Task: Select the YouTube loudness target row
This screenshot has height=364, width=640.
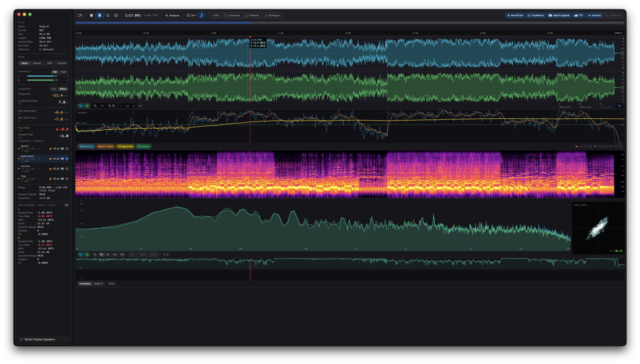Action: click(43, 169)
